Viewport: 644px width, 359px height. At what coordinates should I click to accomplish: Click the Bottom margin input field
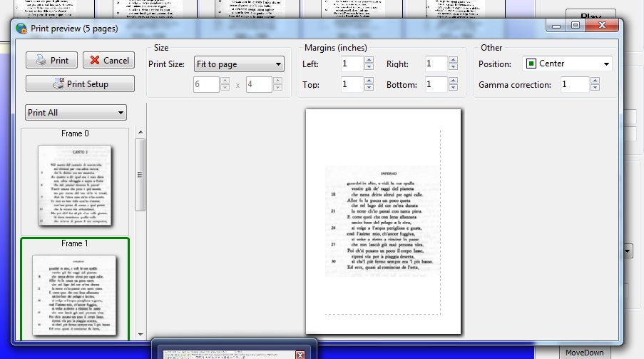[436, 84]
